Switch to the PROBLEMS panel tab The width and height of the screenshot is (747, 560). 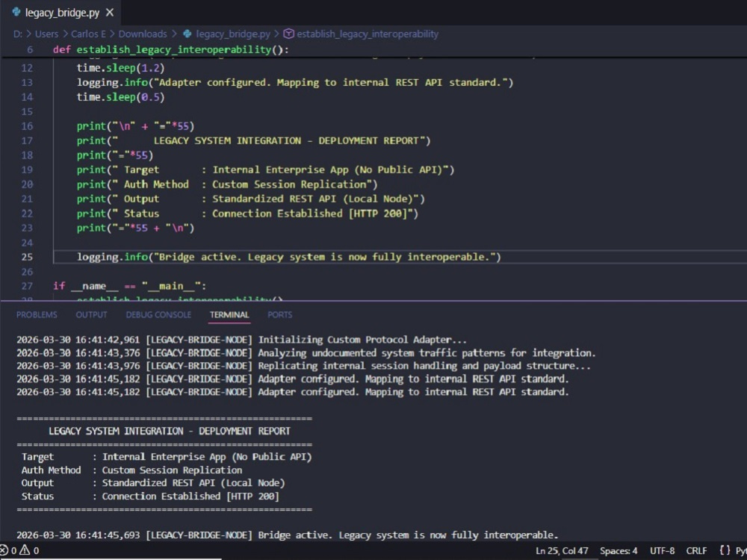[x=37, y=315]
